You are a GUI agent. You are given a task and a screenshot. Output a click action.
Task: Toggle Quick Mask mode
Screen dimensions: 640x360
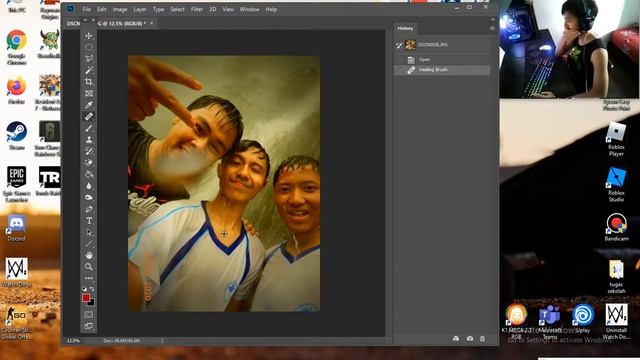(x=89, y=314)
